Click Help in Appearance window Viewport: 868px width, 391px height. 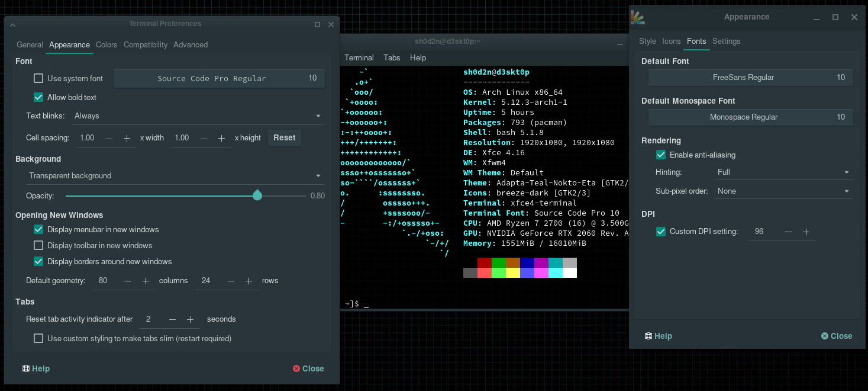[x=658, y=336]
